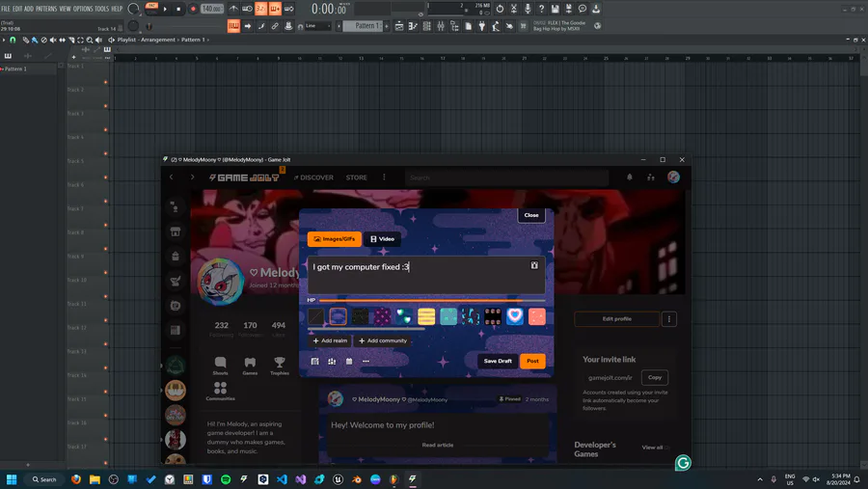Select the playlist Mute tool icon

53,40
